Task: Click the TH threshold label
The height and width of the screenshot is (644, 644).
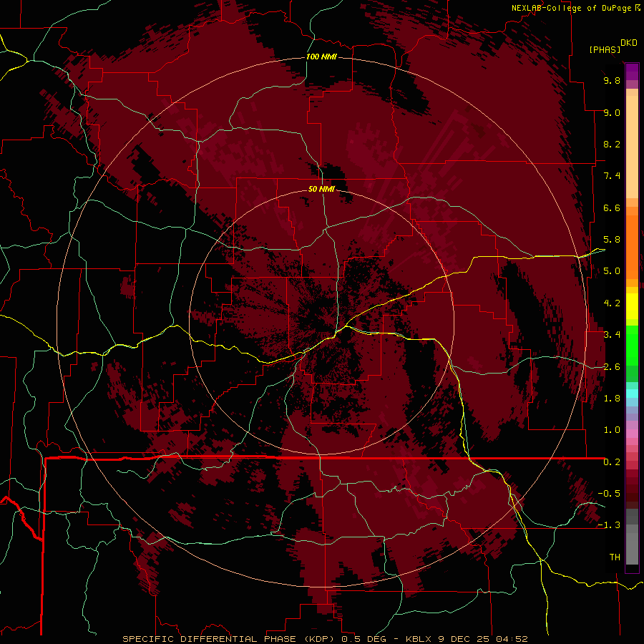Action: [615, 557]
